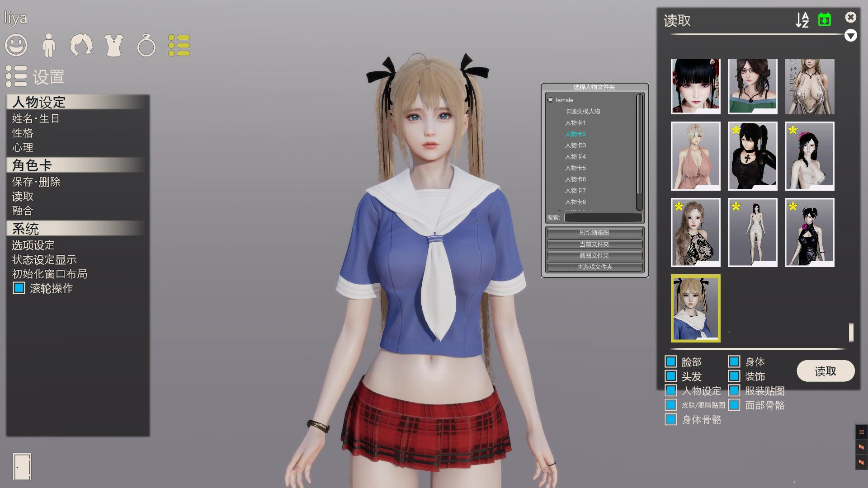Open the face editing smiley icon
The image size is (868, 488).
click(16, 45)
